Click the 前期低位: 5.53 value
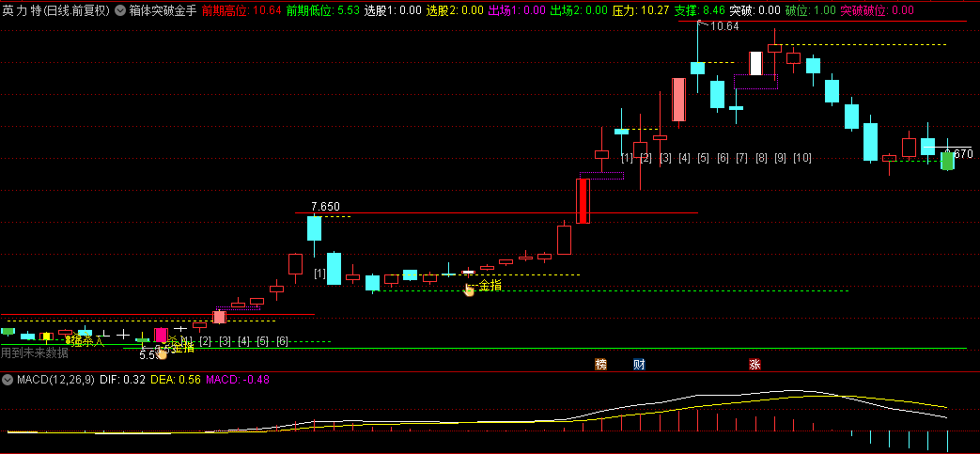The image size is (980, 454). (x=323, y=10)
